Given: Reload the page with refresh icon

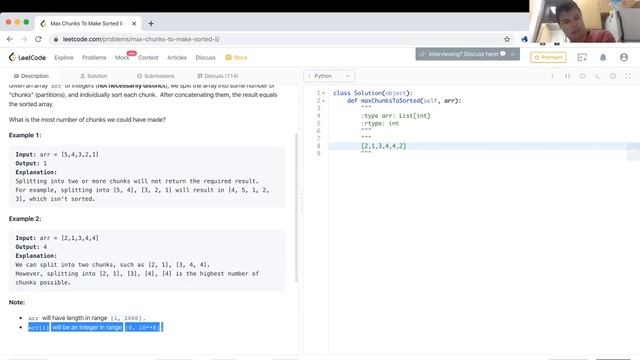Looking at the screenshot, I should pos(38,39).
